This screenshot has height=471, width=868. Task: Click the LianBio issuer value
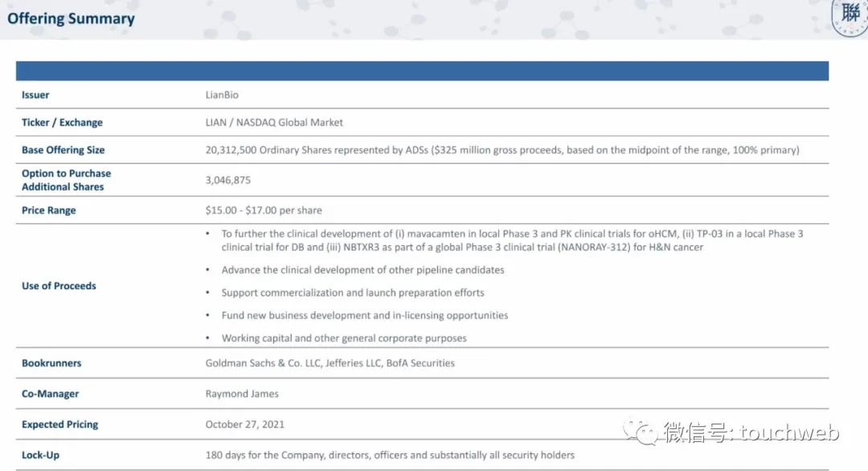(222, 95)
